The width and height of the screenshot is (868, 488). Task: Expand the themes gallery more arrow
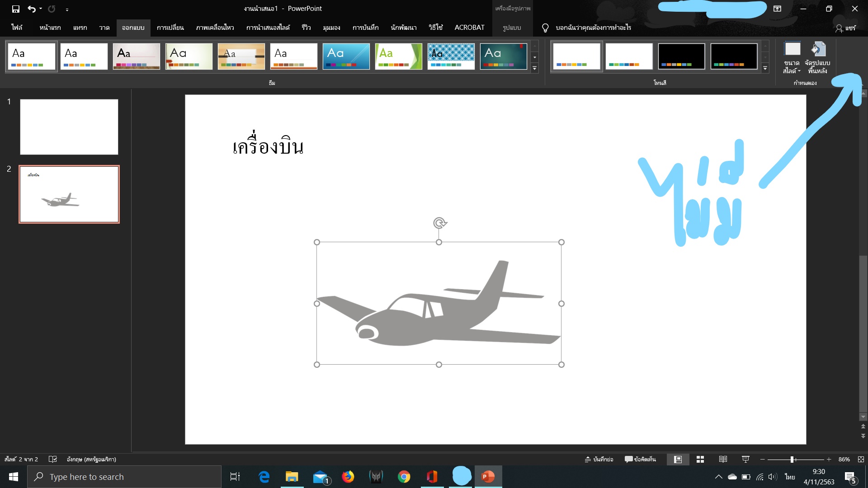(x=535, y=68)
